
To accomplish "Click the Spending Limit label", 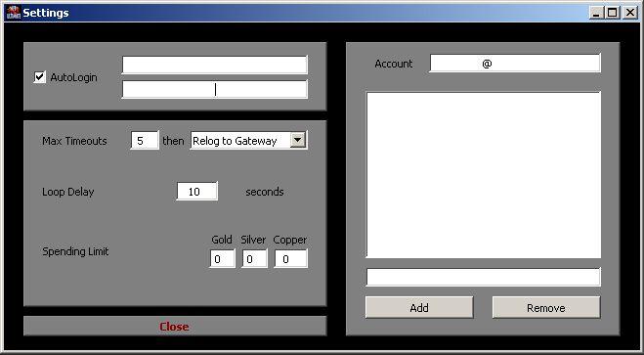I will pyautogui.click(x=75, y=251).
